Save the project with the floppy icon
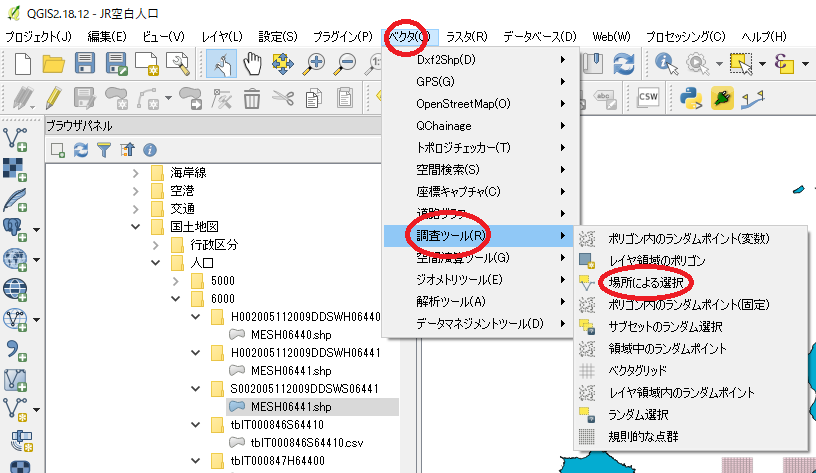Viewport: 816px width, 473px height. point(85,63)
